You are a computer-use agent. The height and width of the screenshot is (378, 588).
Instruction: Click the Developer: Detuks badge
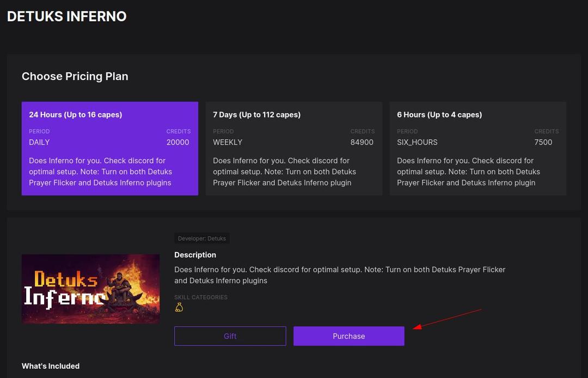pyautogui.click(x=201, y=238)
